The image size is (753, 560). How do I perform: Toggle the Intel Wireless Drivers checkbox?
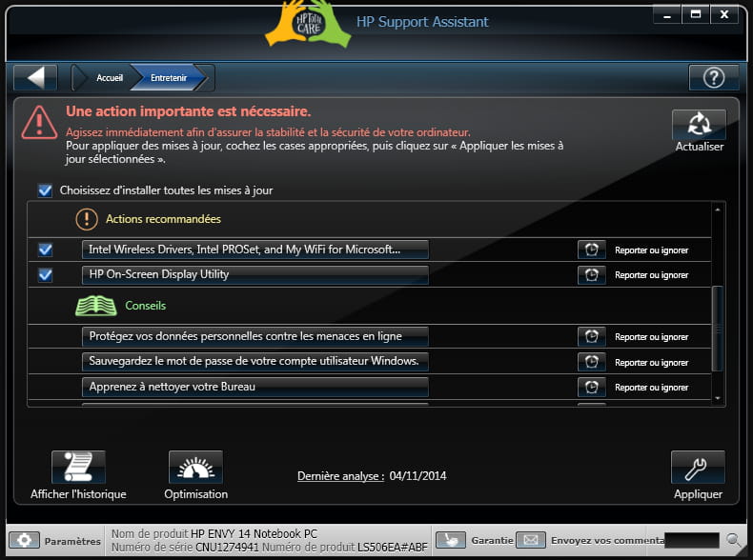(45, 250)
